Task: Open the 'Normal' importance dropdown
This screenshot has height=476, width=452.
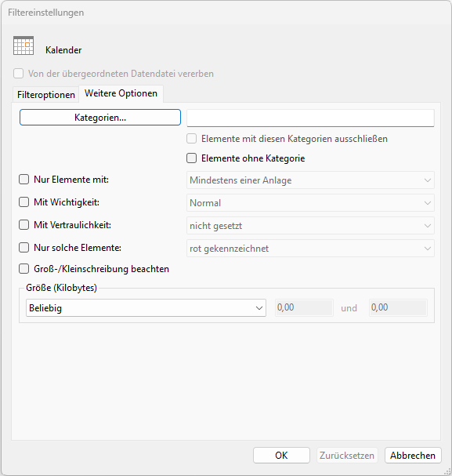Action: click(310, 203)
